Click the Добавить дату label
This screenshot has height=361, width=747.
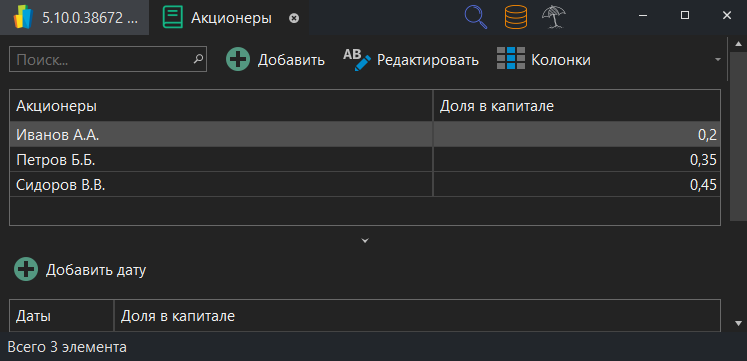coord(96,270)
